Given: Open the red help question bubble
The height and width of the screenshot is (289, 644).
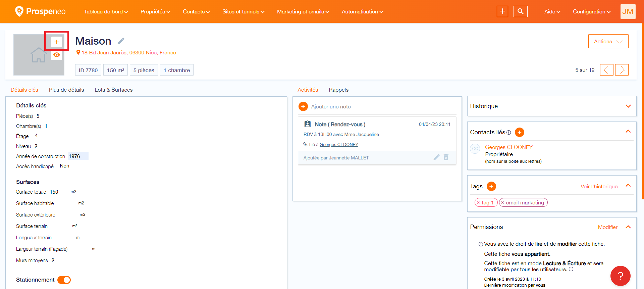Looking at the screenshot, I should (x=621, y=276).
